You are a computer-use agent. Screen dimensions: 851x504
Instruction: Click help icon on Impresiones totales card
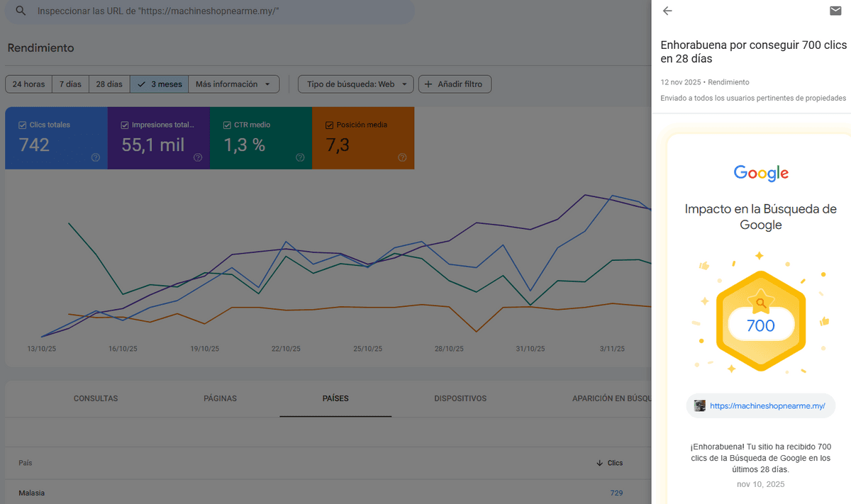198,157
